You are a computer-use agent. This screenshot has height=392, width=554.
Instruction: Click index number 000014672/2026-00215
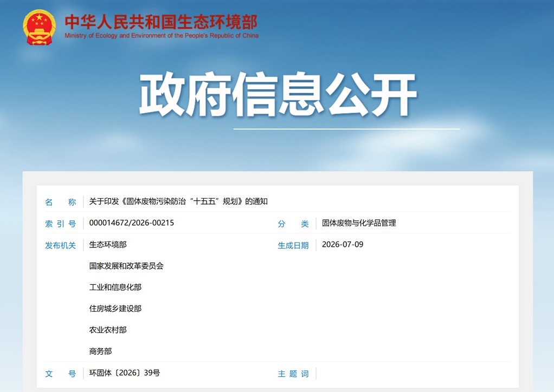click(131, 223)
